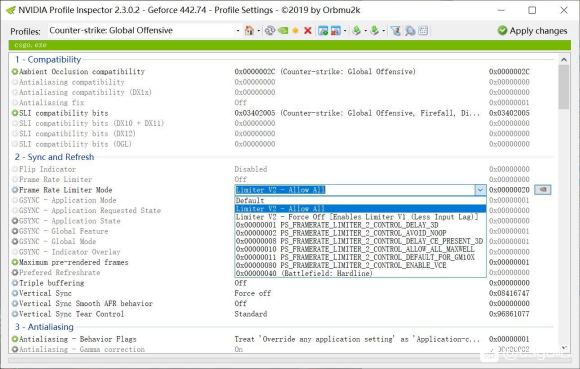The image size is (580, 369).
Task: Add an application to the profile
Action: [323, 30]
